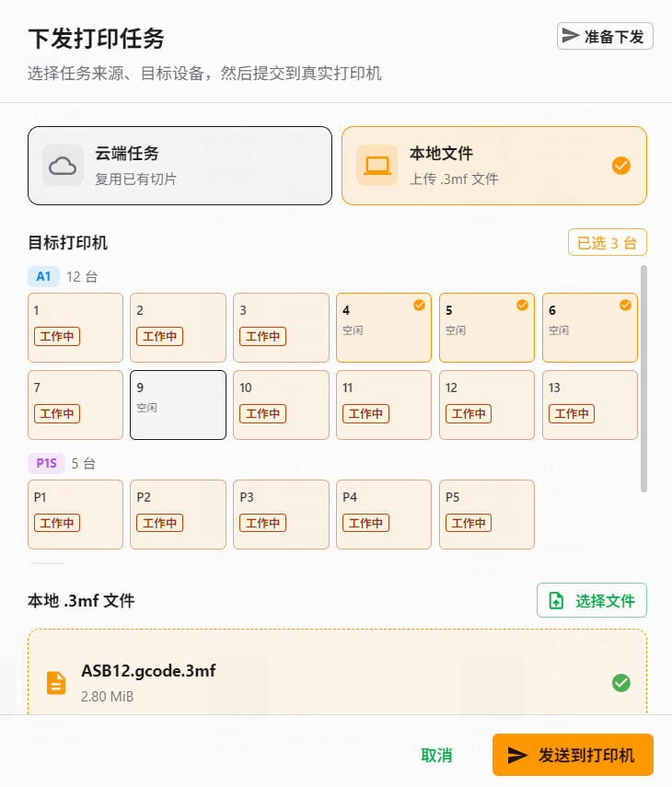Click P1S printer P1 card
Viewport: 672px width, 787px height.
click(75, 515)
